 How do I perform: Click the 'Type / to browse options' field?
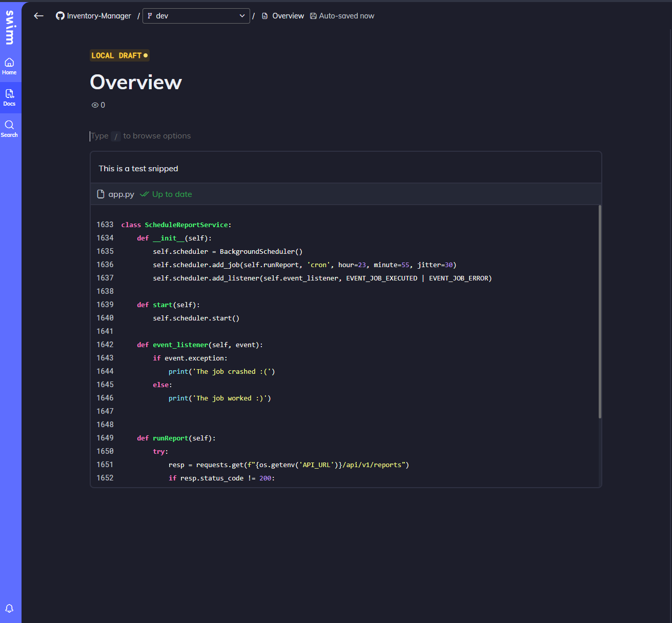205,136
